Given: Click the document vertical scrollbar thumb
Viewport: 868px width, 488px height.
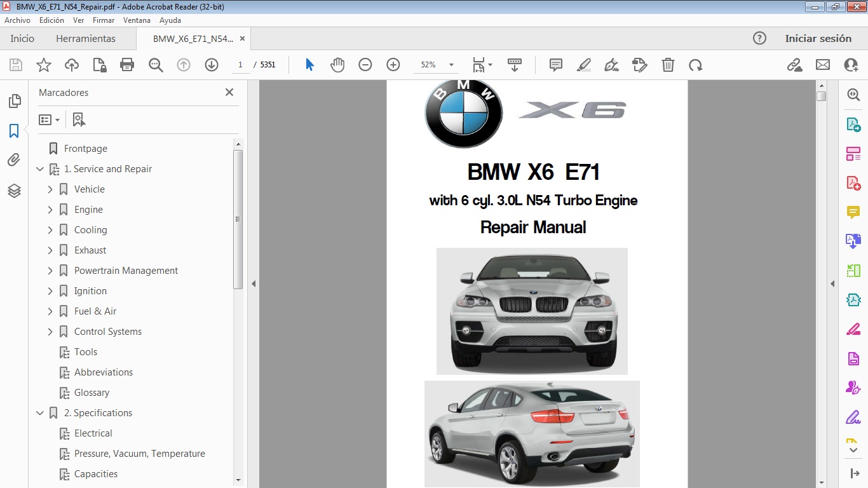Looking at the screenshot, I should tap(821, 97).
